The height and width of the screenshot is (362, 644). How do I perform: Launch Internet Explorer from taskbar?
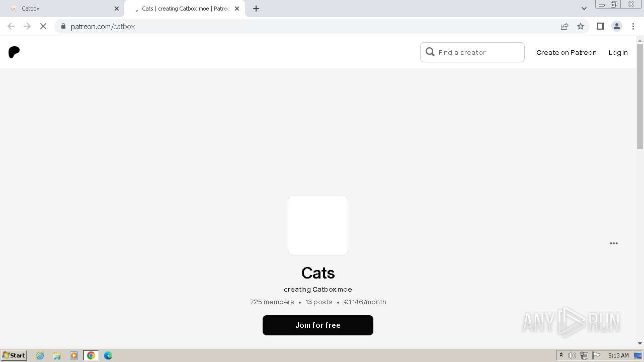point(40,355)
